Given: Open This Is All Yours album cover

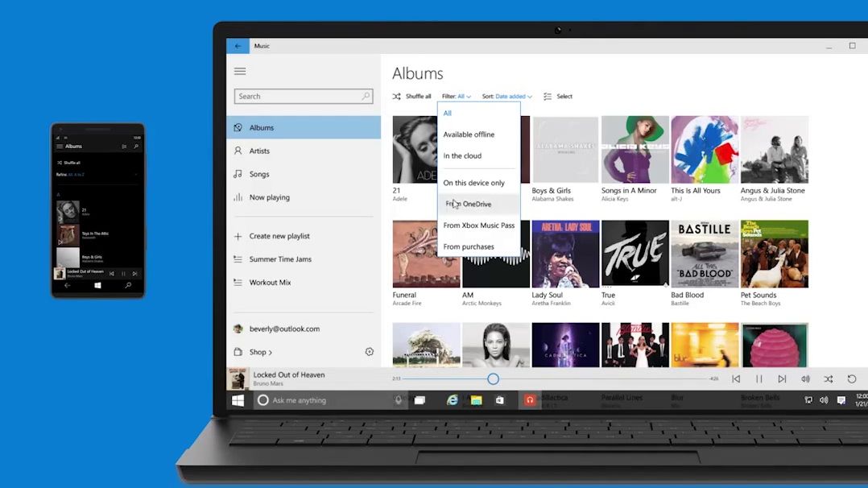Looking at the screenshot, I should click(x=705, y=150).
